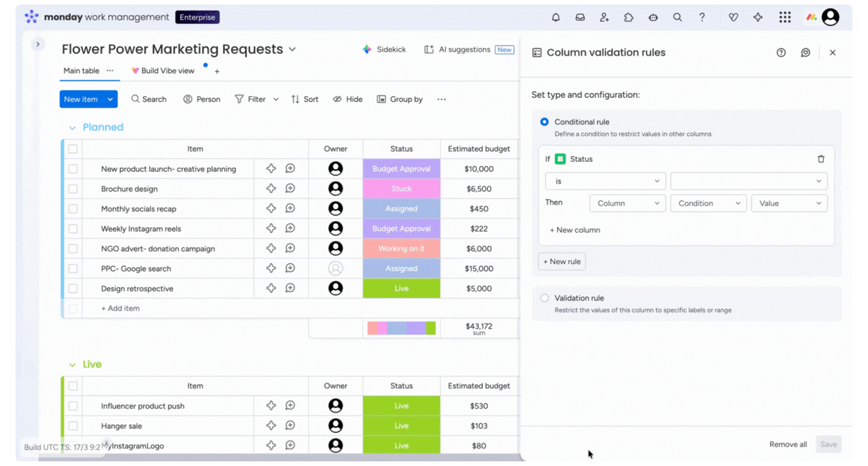
Task: Click the search magnifier in top bar
Action: (x=677, y=17)
